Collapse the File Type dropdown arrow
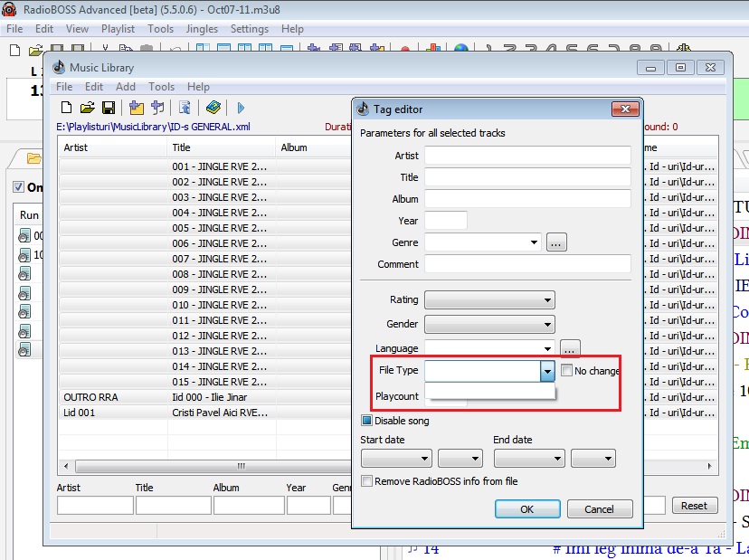749x560 pixels. click(547, 371)
